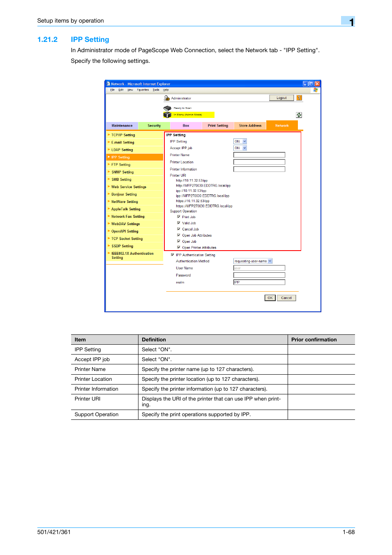Click the Windows logo in menu bar
Viewport: 392px width, 555px height.
click(x=316, y=90)
